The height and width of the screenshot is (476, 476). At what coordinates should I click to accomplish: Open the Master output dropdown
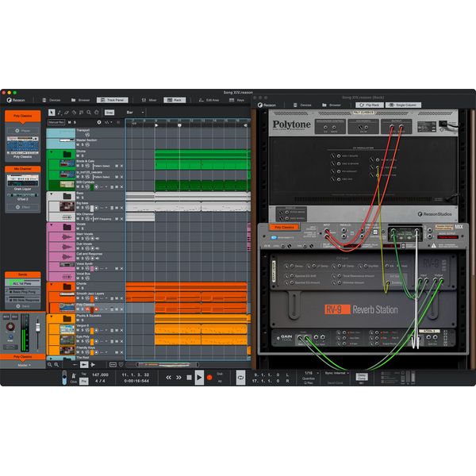coord(25,365)
